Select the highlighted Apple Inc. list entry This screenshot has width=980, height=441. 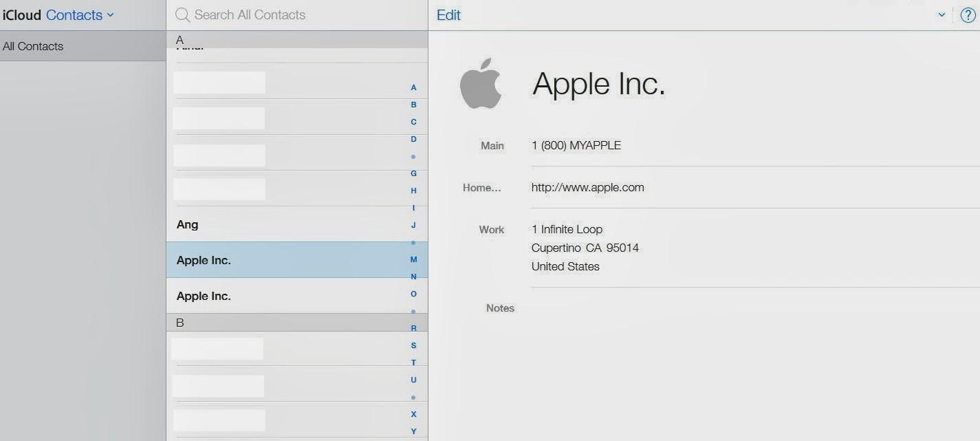pos(204,260)
